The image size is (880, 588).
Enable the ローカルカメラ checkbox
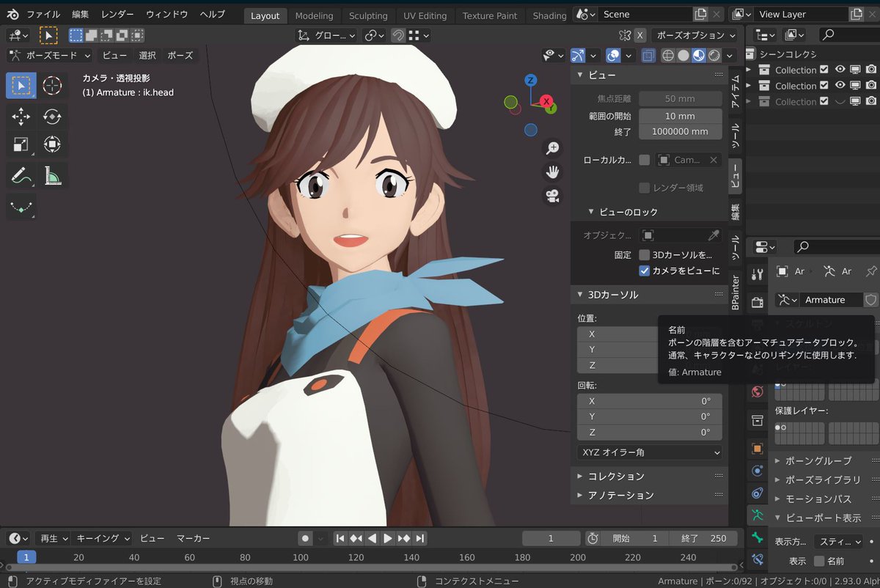click(644, 160)
